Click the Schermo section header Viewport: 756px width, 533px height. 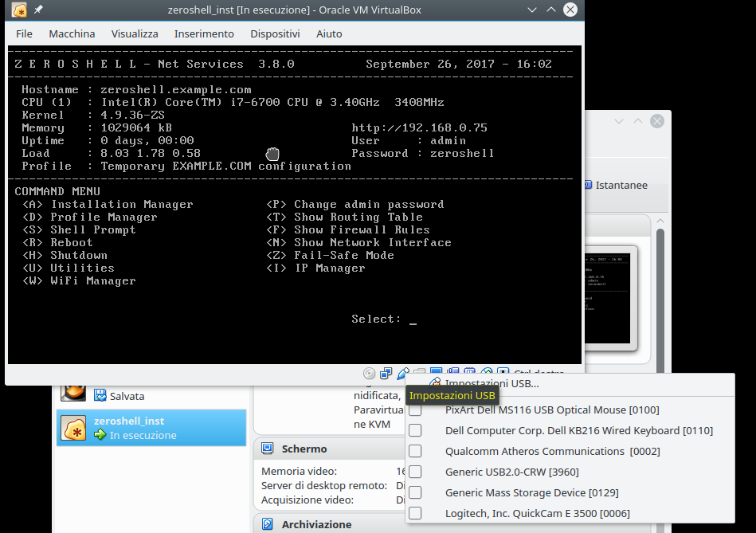[x=329, y=449]
